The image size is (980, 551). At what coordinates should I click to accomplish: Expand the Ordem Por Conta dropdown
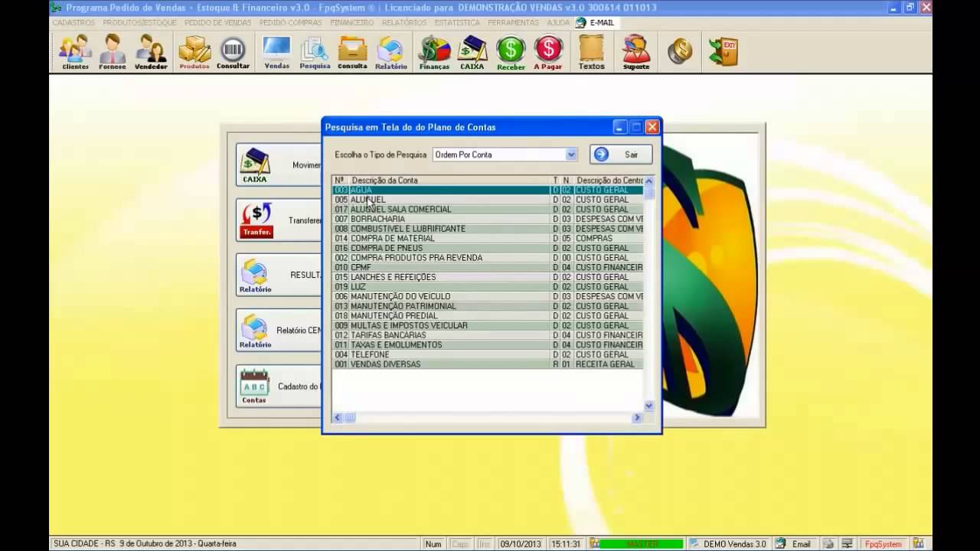tap(571, 155)
